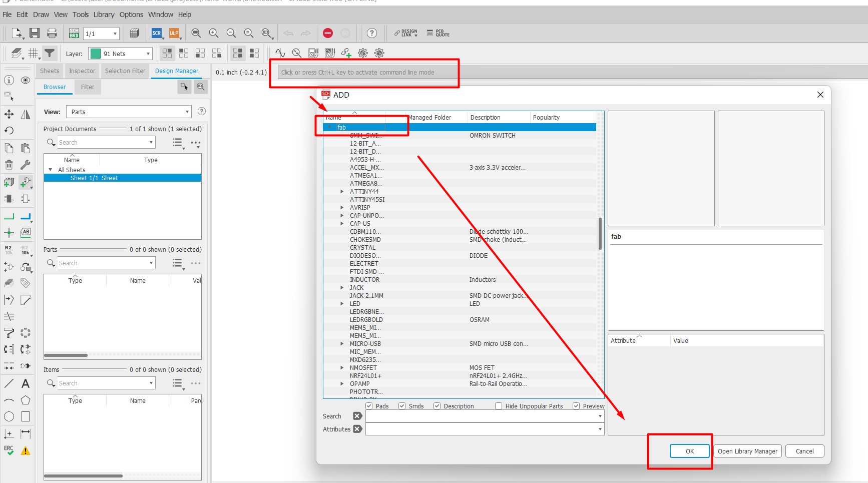Click the zoom out magnifier icon
Viewport: 868px width, 483px height.
(x=231, y=33)
